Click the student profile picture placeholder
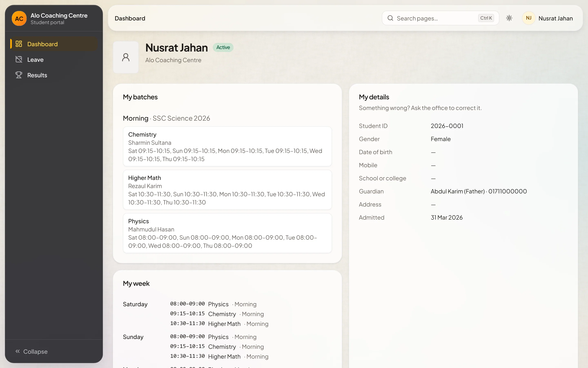The image size is (588, 368). point(126,57)
